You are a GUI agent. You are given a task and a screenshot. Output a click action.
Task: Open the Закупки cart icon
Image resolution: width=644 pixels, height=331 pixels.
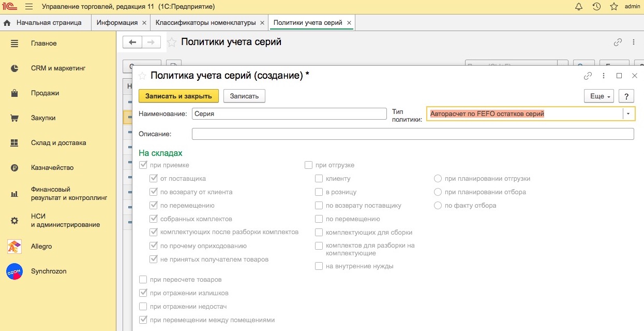point(14,118)
